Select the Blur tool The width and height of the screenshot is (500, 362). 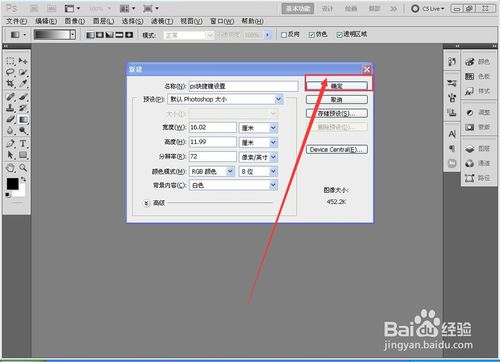[10, 130]
